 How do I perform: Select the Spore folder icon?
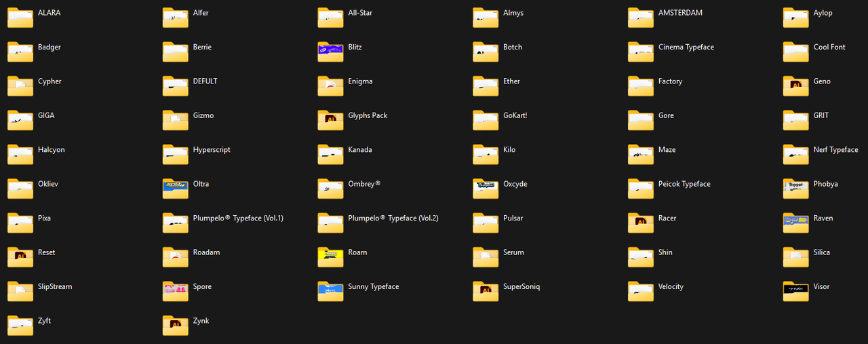point(176,291)
